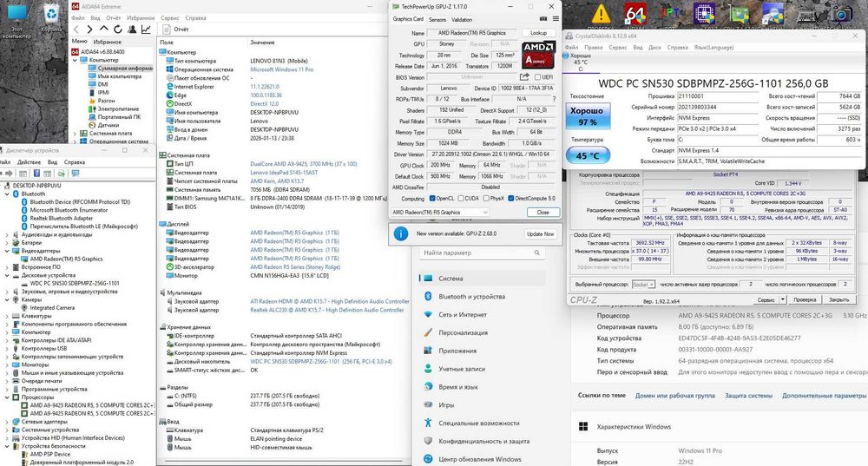This screenshot has height=466, width=868.
Task: Open the Язык(Language) menu in CrystalDiskInfo
Action: click(x=713, y=48)
